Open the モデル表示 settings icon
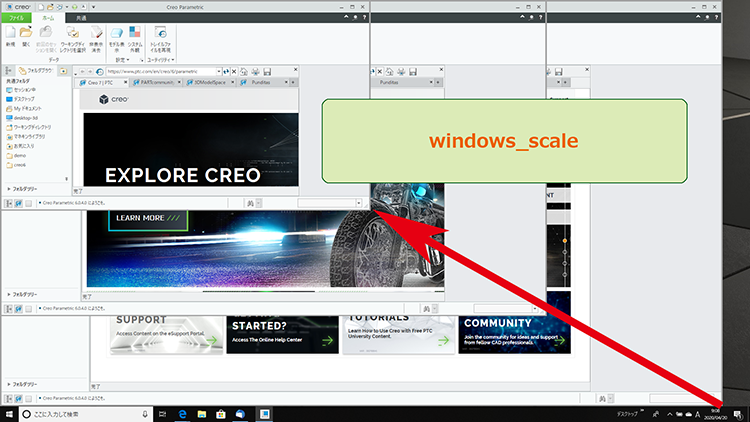 click(117, 33)
